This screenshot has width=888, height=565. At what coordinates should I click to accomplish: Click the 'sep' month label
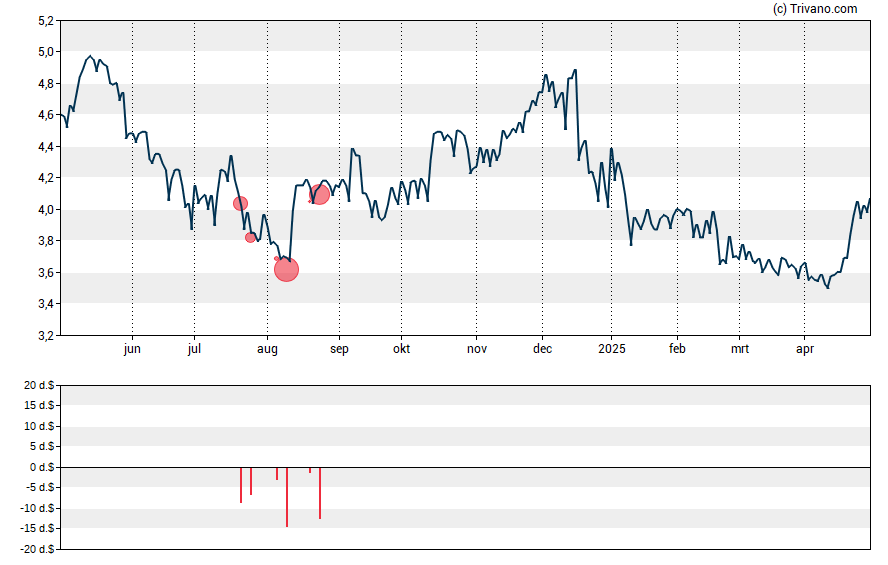[339, 349]
